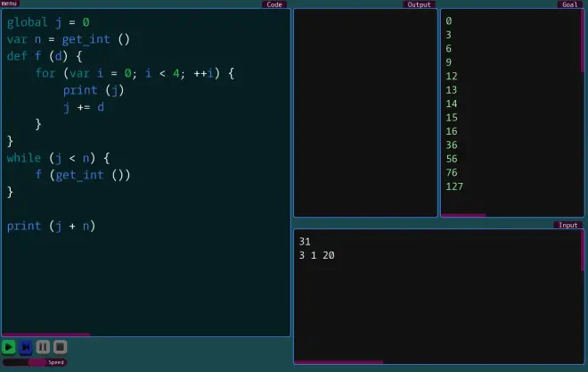Place cursor on 'while (j < n)' line

point(58,158)
